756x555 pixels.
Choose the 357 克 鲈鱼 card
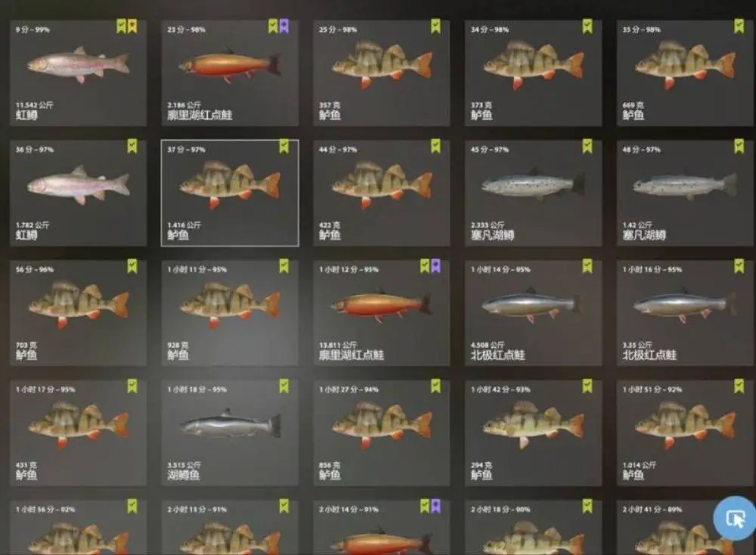pos(381,73)
